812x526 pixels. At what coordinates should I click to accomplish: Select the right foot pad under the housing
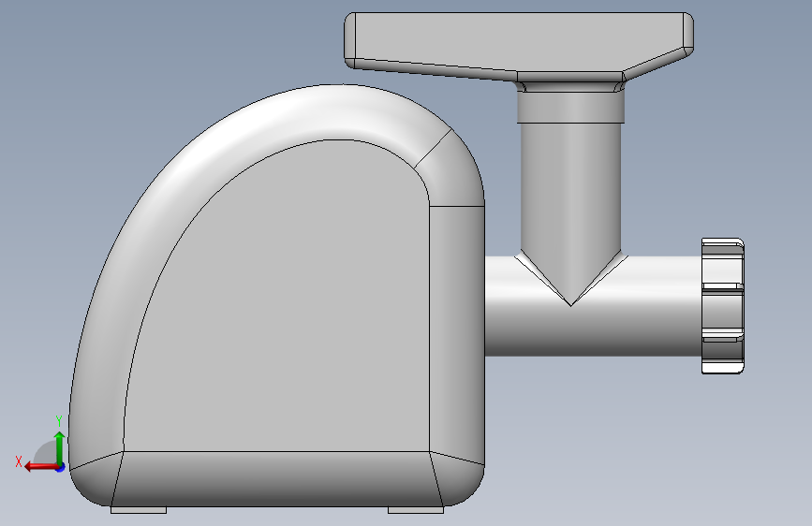(x=416, y=510)
